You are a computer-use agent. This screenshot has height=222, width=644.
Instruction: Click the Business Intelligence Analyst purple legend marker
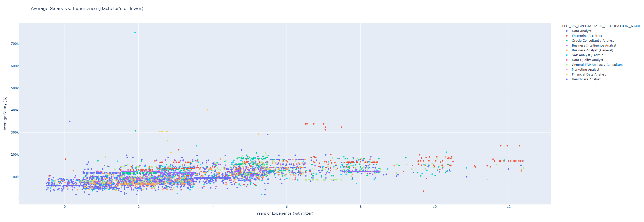click(567, 46)
